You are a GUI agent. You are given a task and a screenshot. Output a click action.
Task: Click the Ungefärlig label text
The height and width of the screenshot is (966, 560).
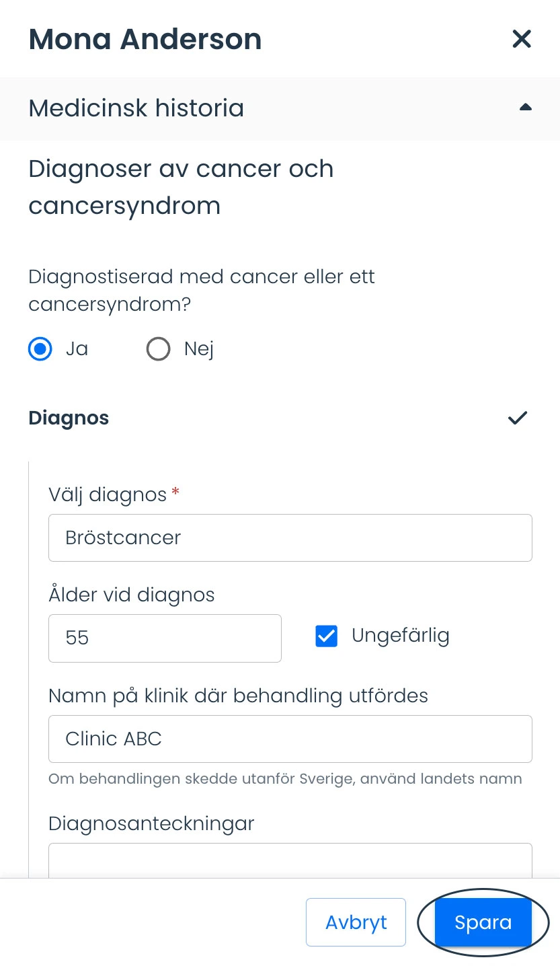point(401,636)
